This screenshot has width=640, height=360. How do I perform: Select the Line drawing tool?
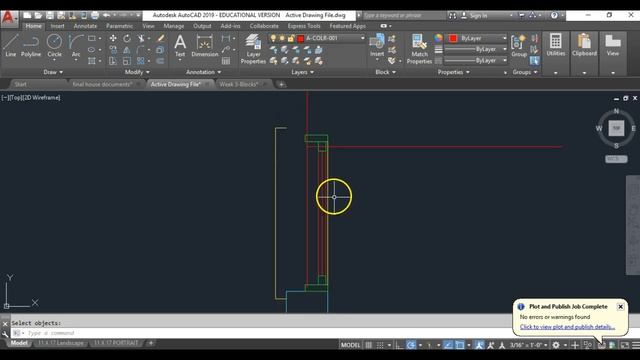(11, 45)
